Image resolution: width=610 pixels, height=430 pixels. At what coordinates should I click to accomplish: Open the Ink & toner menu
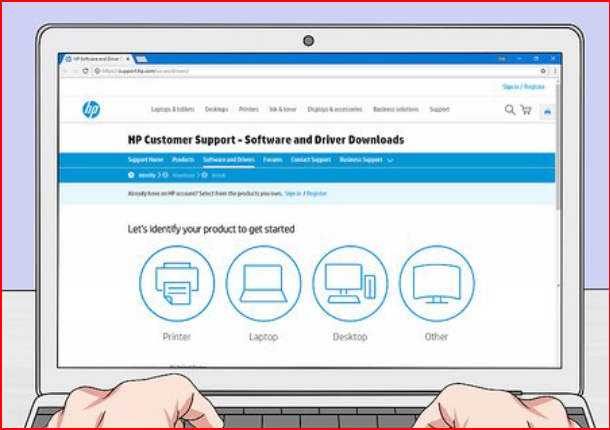[x=283, y=109]
